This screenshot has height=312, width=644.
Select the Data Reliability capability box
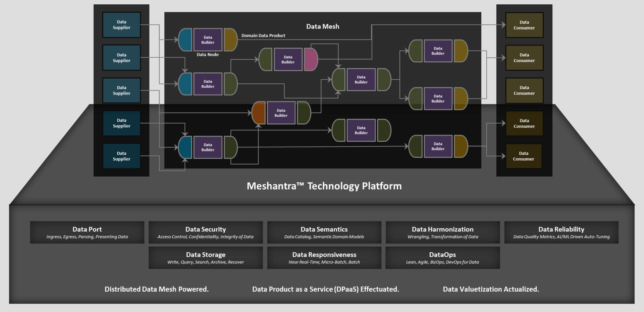click(x=561, y=232)
